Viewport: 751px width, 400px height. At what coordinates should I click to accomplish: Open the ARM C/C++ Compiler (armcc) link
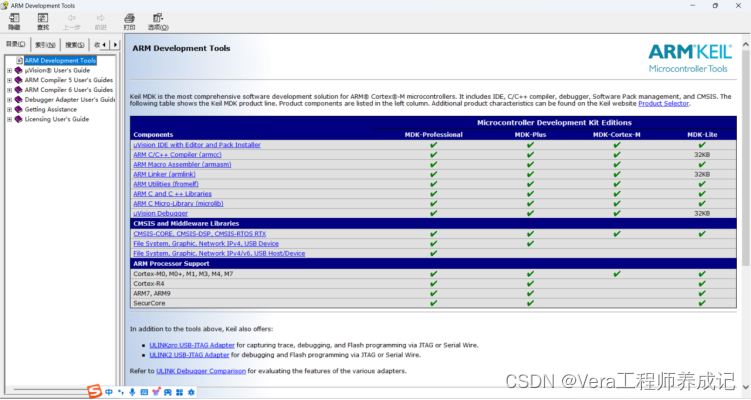[177, 155]
